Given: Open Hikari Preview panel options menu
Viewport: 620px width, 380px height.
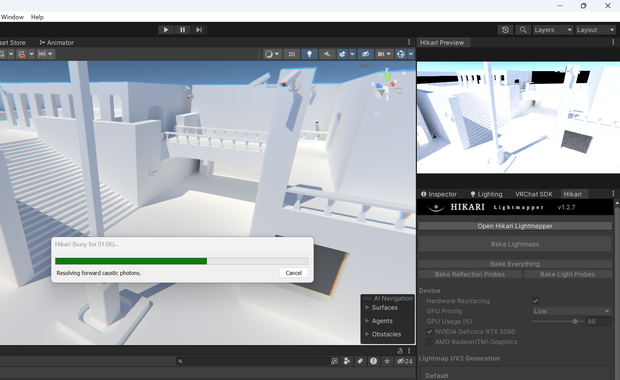Looking at the screenshot, I should pos(613,42).
